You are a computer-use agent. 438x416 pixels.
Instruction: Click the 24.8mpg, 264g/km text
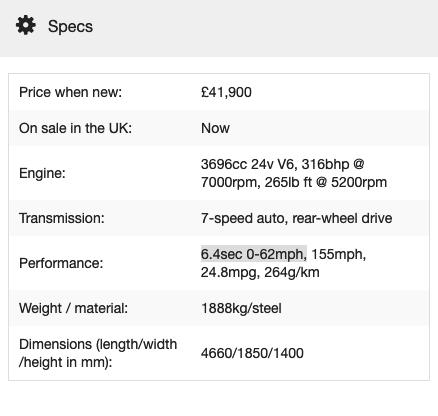pyautogui.click(x=260, y=272)
